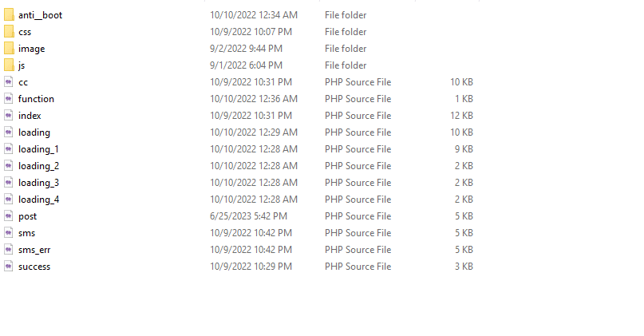Select the css folder icon
The height and width of the screenshot is (336, 644).
[x=9, y=32]
